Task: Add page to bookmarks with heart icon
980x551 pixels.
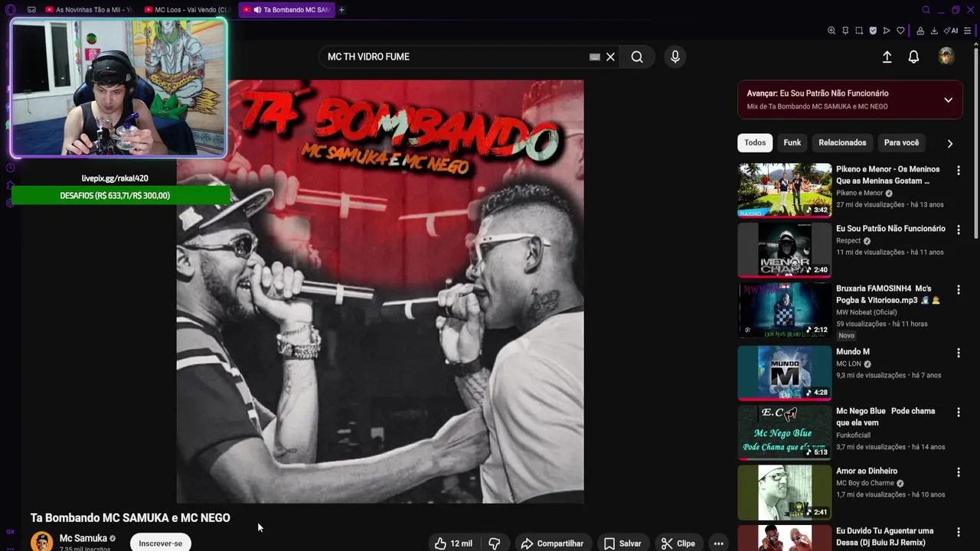Action: point(900,31)
